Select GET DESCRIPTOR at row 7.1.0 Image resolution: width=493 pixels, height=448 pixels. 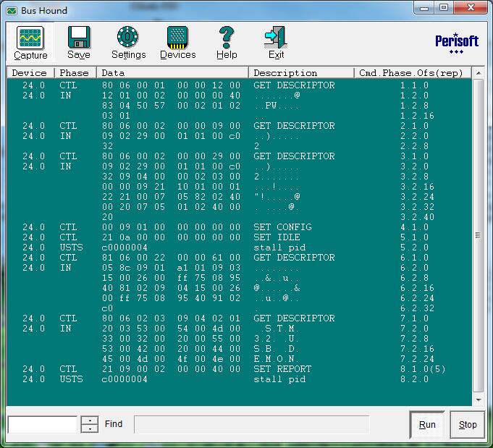tap(294, 318)
